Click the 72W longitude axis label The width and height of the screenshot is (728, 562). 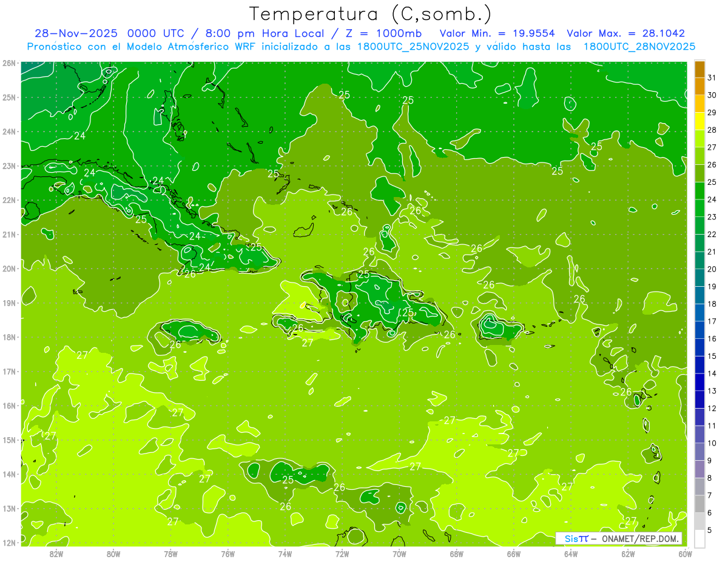342,554
